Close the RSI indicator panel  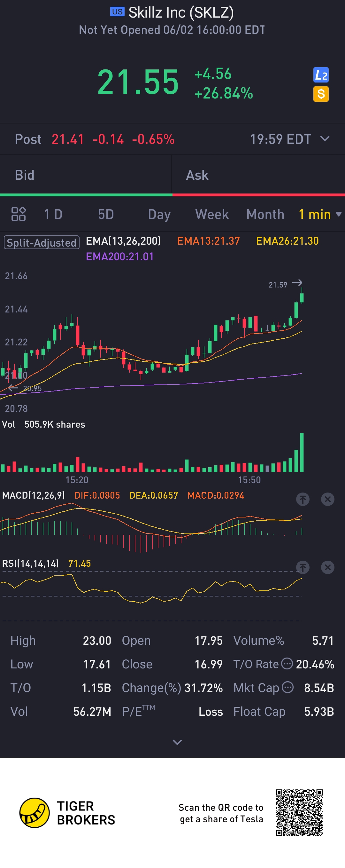tap(327, 567)
